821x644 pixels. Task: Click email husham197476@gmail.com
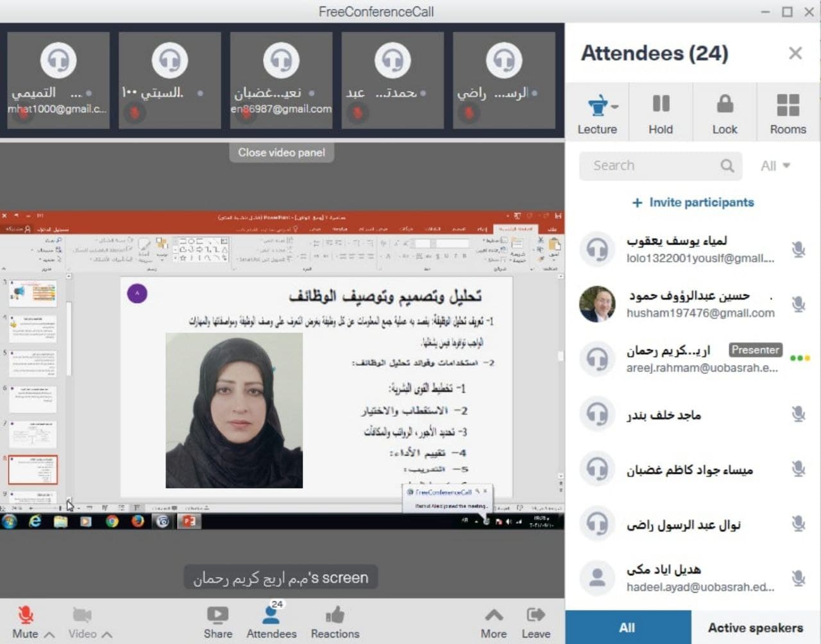[x=700, y=313]
